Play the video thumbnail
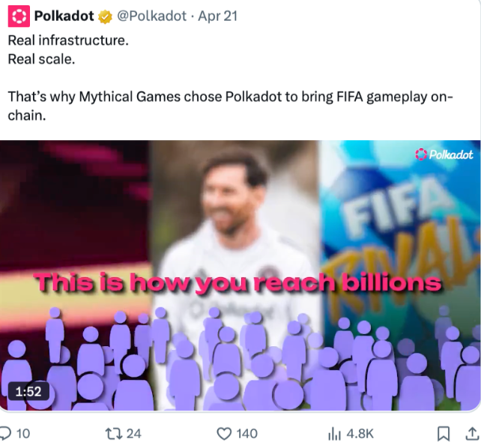 pyautogui.click(x=240, y=276)
